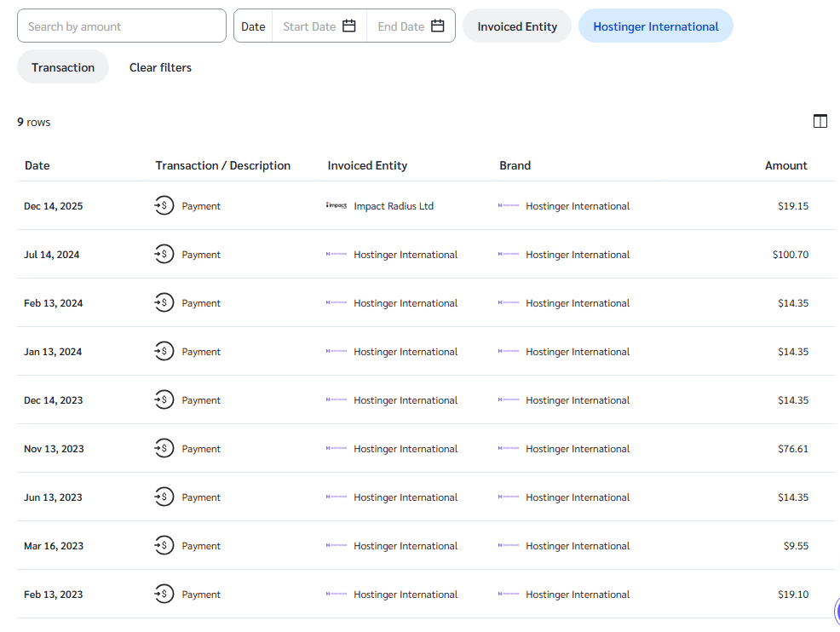Screen dimensions: 840x632
Task: Click Hostinger brand logo in Dec 14, 2025 row
Action: 509,205
